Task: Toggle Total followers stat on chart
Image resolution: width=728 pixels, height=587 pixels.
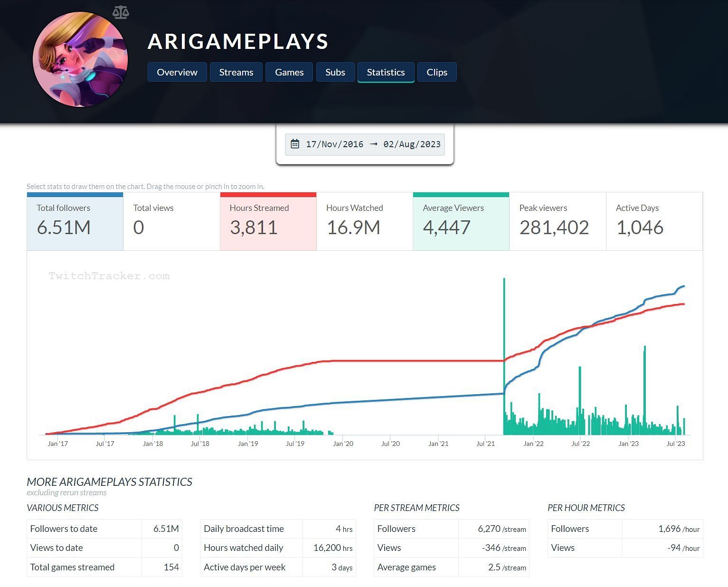Action: (x=75, y=221)
